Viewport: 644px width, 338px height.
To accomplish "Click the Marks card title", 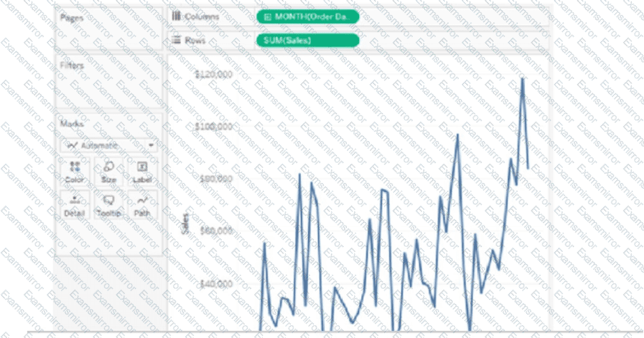I will pyautogui.click(x=72, y=123).
